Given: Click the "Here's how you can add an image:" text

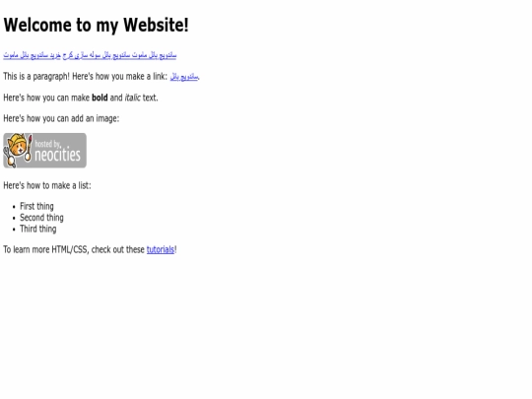Looking at the screenshot, I should pyautogui.click(x=61, y=118).
